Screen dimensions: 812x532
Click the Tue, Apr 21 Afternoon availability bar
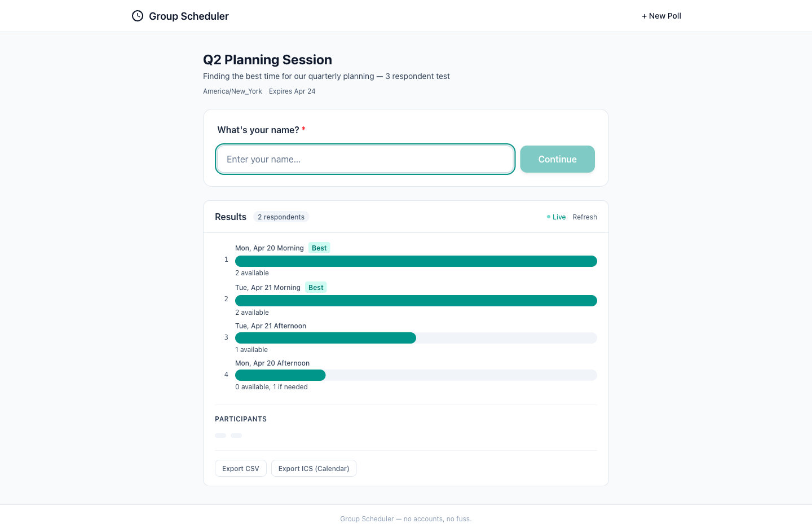(x=325, y=338)
